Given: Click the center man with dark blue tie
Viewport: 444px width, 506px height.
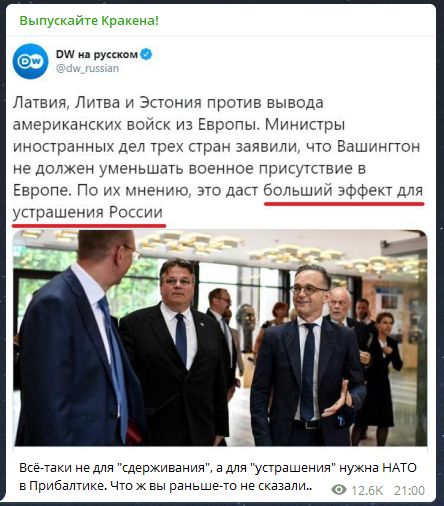Looking at the screenshot, I should point(175,352).
